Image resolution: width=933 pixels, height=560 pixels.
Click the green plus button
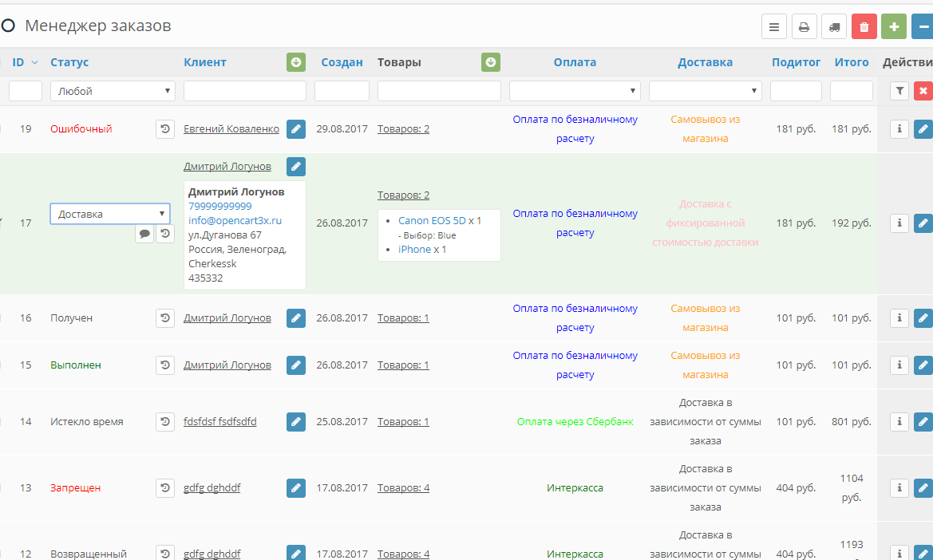(894, 27)
